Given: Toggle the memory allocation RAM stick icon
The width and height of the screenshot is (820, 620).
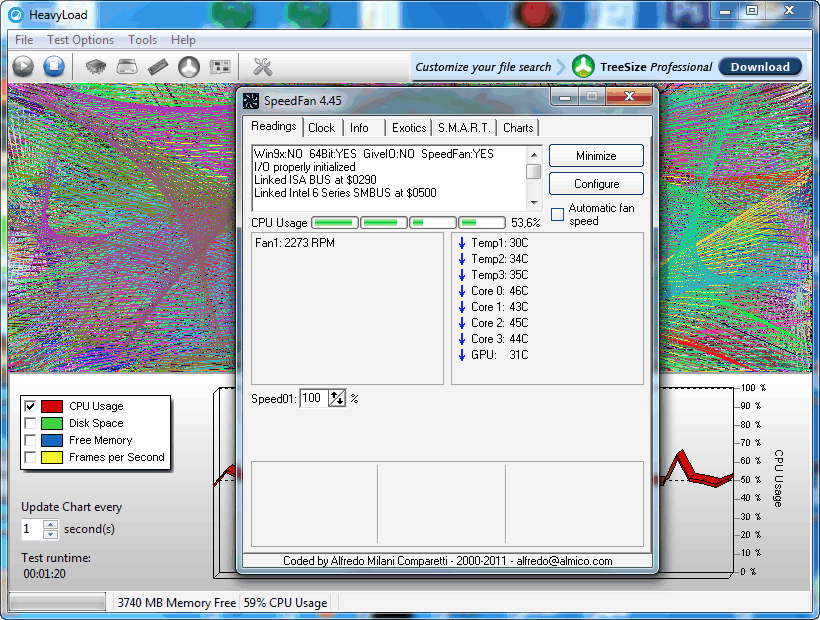Looking at the screenshot, I should 158,67.
